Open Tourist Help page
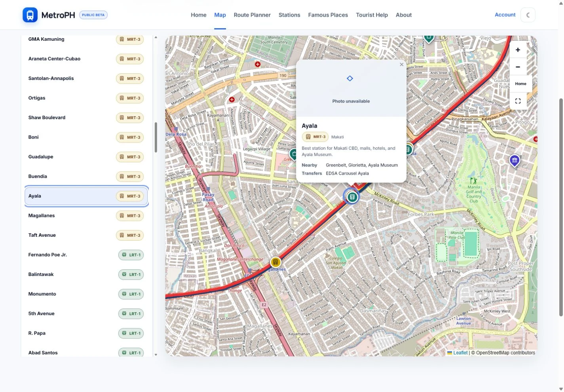This screenshot has height=392, width=564. 372,15
